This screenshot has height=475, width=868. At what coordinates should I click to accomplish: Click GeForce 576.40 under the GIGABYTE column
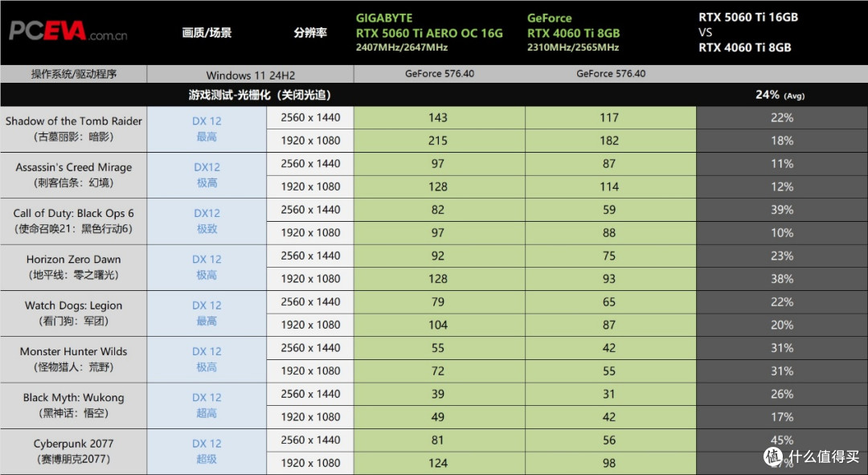coord(440,74)
